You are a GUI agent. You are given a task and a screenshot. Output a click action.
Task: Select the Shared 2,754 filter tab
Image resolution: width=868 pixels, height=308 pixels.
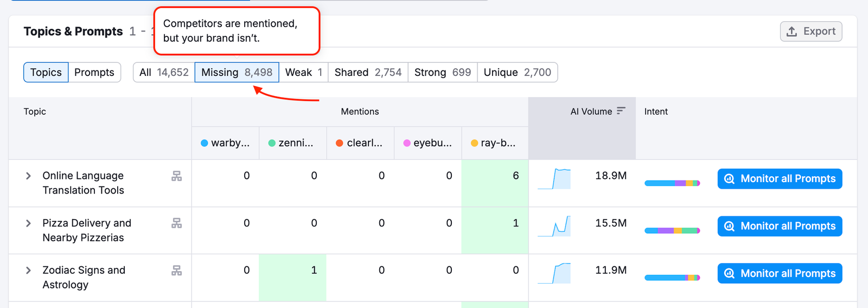[x=368, y=72]
